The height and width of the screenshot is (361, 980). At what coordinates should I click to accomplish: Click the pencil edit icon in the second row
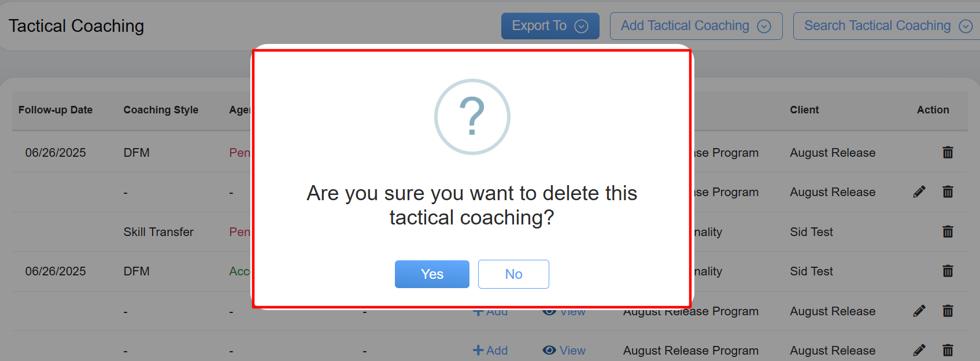pyautogui.click(x=919, y=192)
